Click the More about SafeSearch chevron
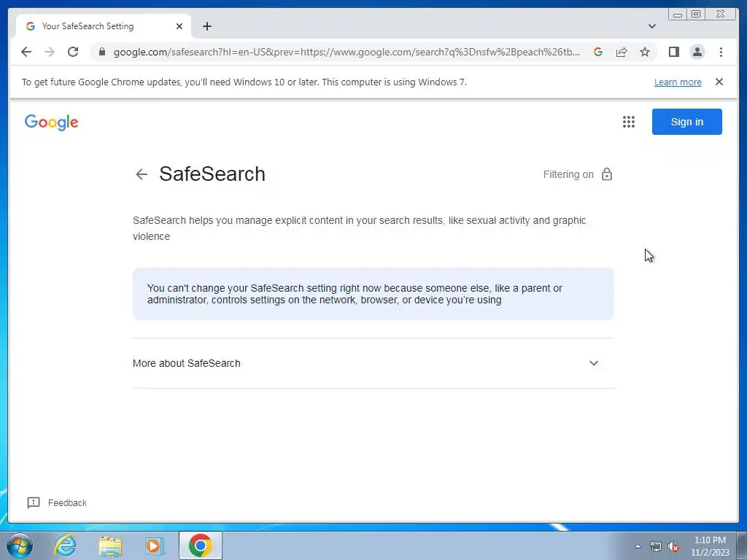 [x=594, y=363]
